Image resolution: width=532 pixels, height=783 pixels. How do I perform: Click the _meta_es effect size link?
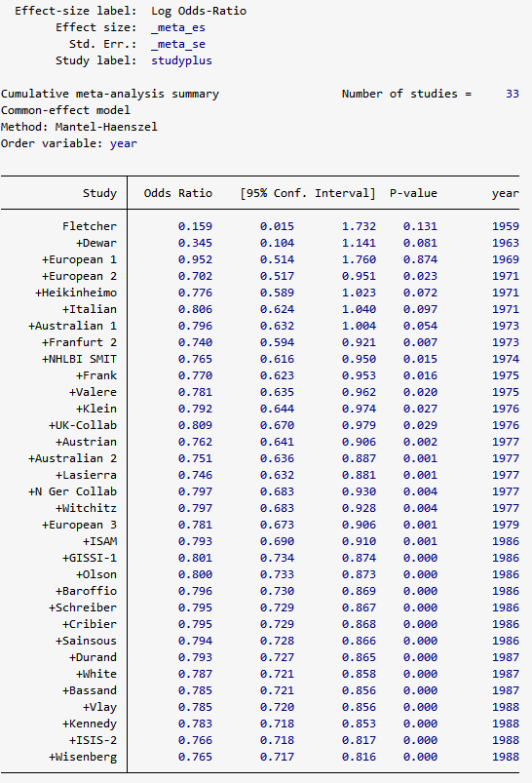tap(178, 27)
